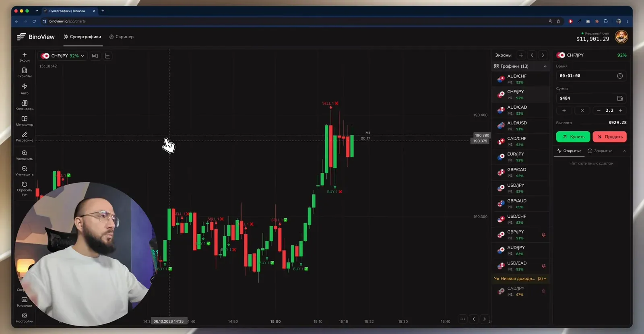Toggle the muted bell for CAD/JPY
The width and height of the screenshot is (644, 334).
coord(543,291)
